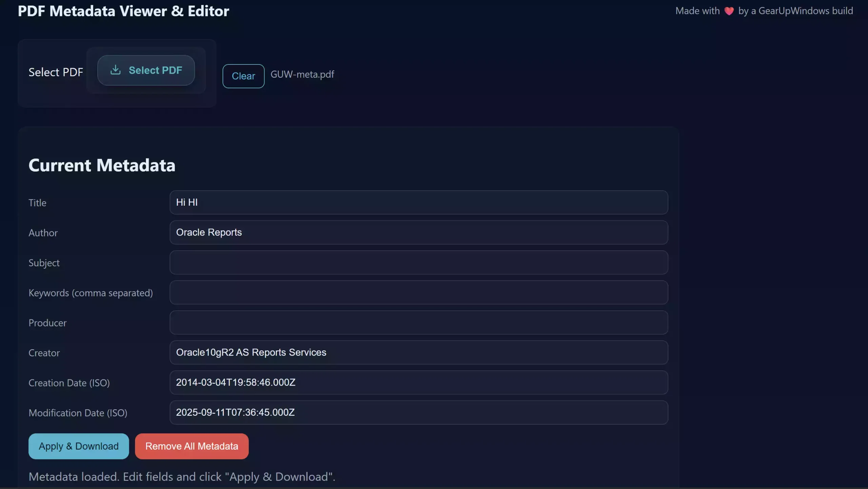This screenshot has width=868, height=489.
Task: Click the PDF Metadata Viewer & Editor heading
Action: coord(123,11)
